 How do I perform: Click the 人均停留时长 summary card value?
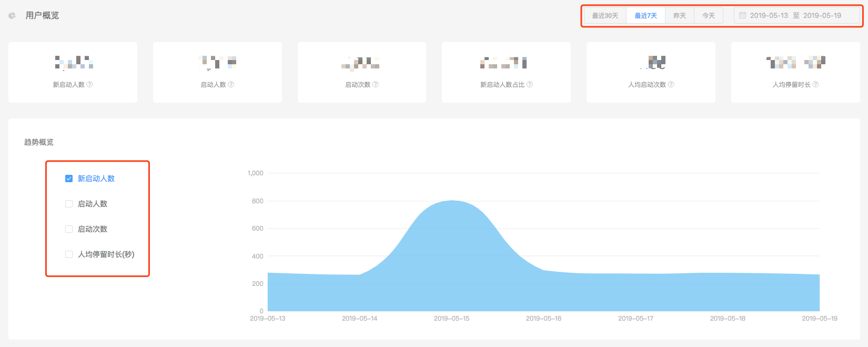point(795,63)
